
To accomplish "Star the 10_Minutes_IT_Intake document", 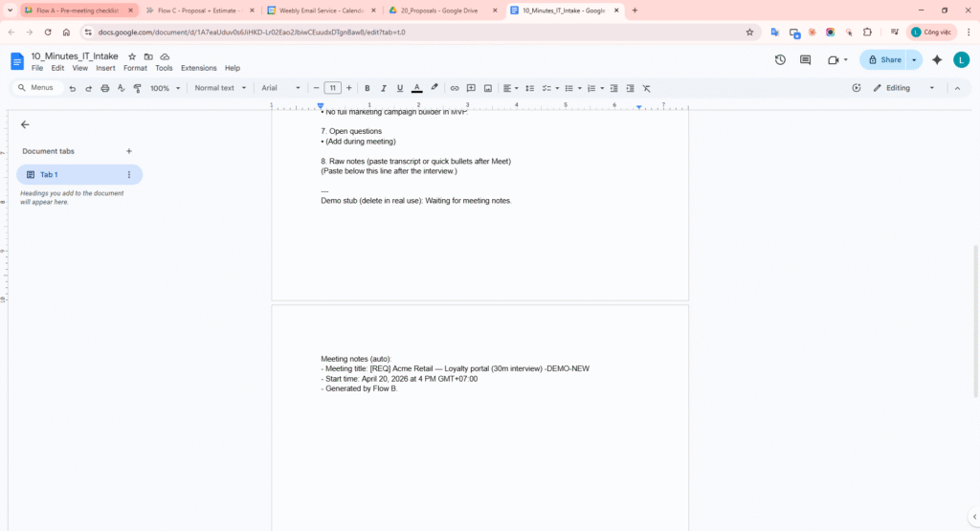I will click(132, 56).
